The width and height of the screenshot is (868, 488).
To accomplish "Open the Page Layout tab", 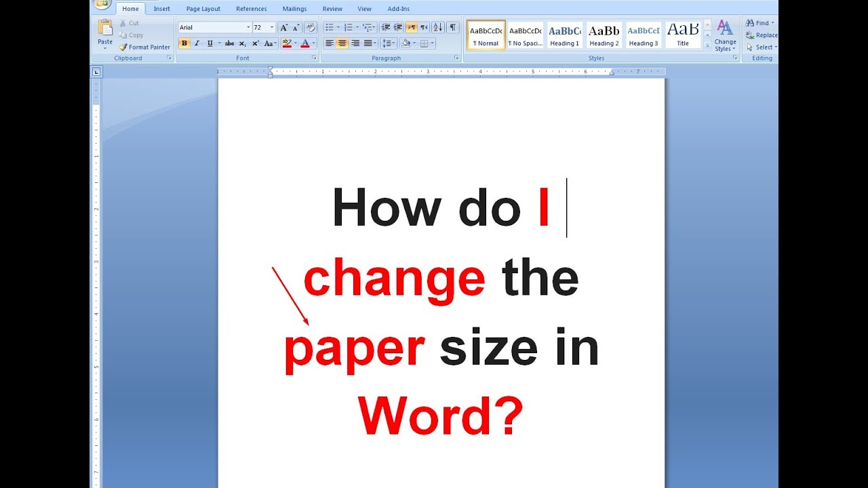I will [x=203, y=9].
